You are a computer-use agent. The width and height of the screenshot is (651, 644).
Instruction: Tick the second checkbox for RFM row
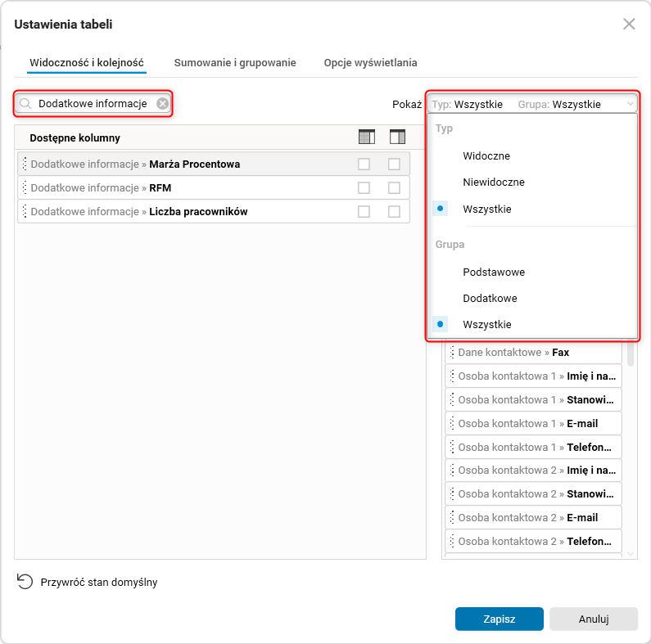point(394,188)
